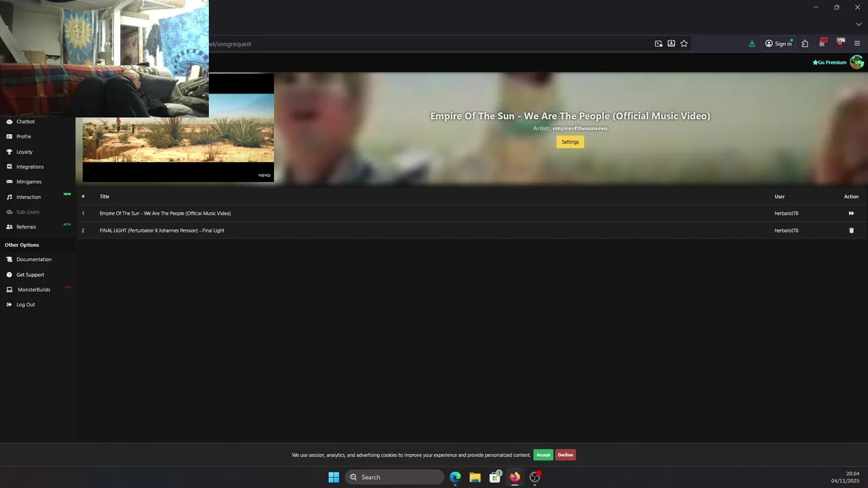
Task: Open the Documentation sidebar link
Action: coord(34,260)
